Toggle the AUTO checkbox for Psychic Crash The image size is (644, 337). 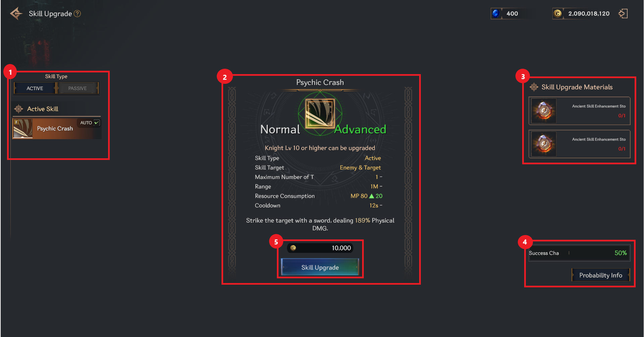tap(97, 123)
